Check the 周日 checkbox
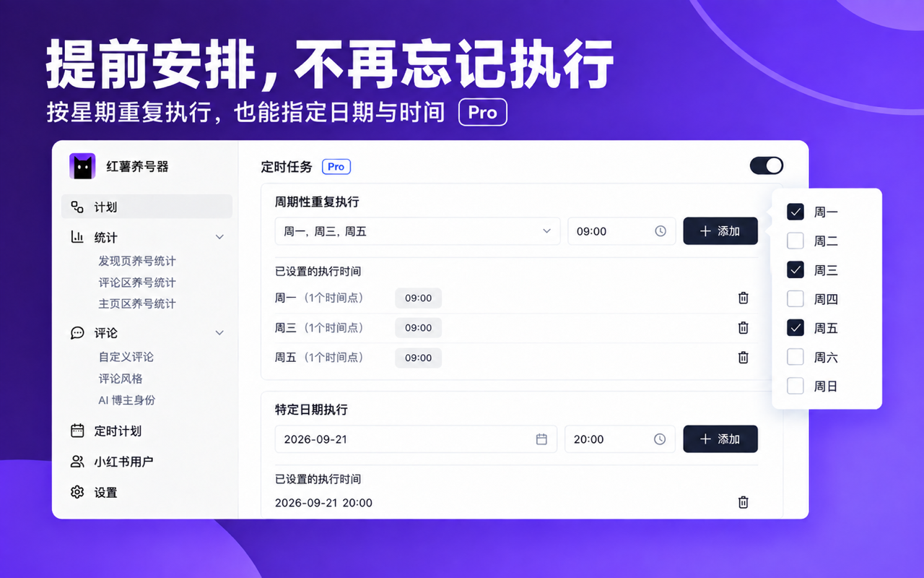 796,386
